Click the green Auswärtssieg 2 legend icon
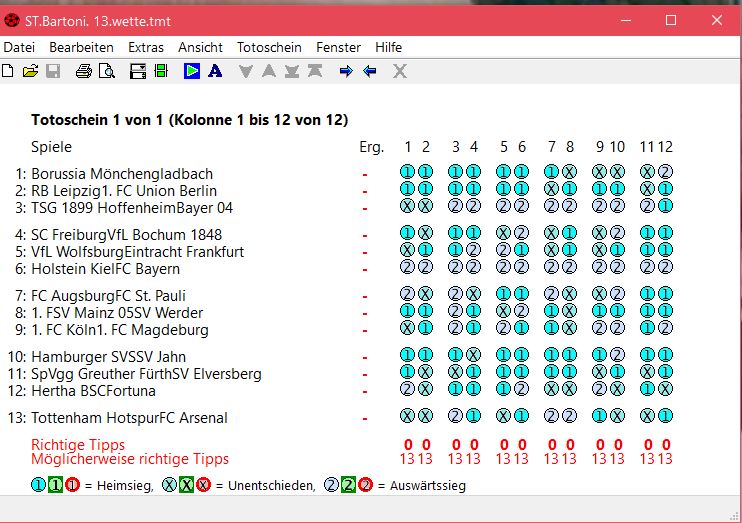Image resolution: width=742 pixels, height=523 pixels. point(348,485)
